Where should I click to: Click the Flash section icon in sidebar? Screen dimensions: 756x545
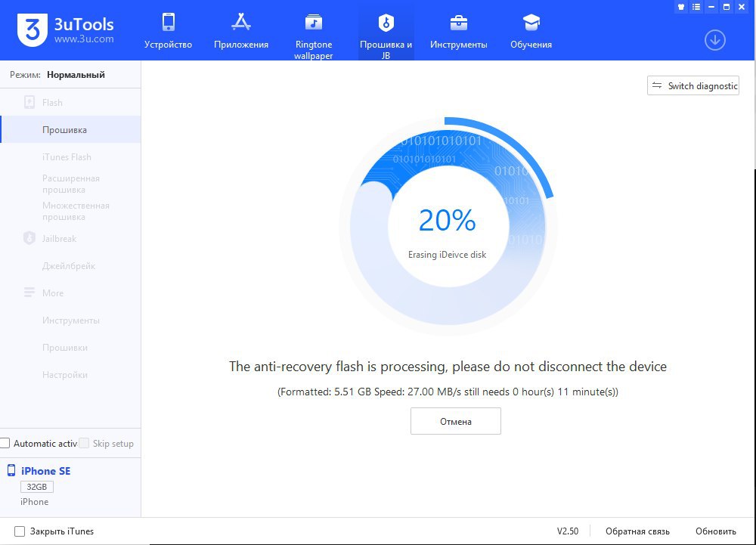click(29, 102)
